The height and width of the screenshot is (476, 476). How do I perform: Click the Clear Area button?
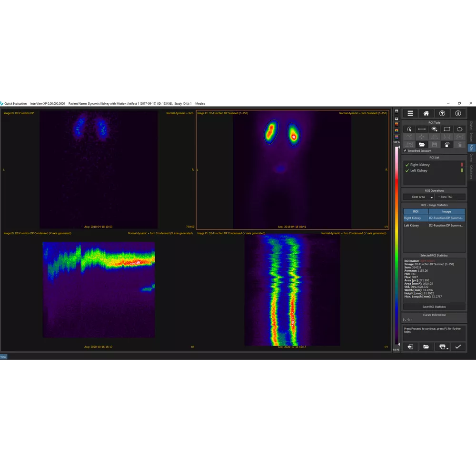[x=418, y=197]
